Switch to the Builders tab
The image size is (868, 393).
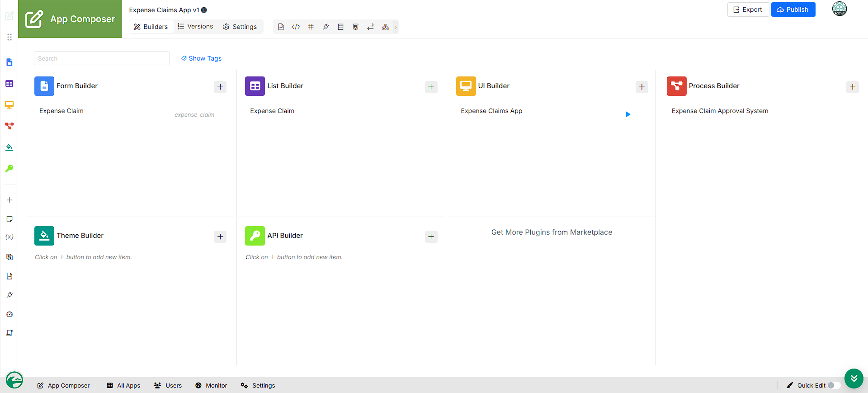(x=151, y=27)
